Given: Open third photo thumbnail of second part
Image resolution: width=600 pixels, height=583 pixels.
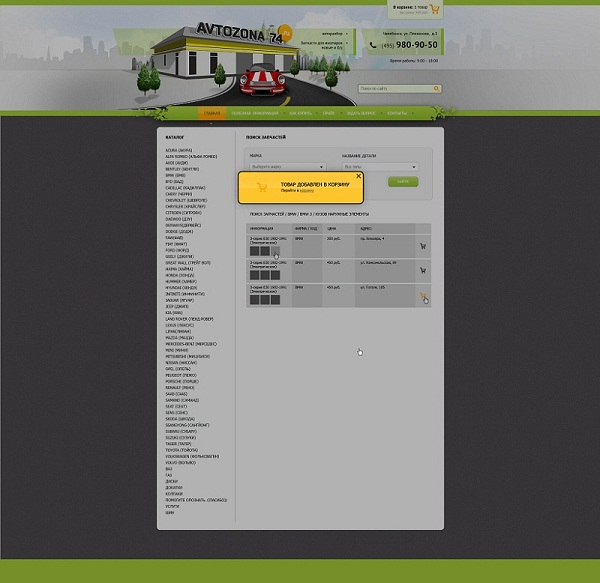Looking at the screenshot, I should point(275,275).
